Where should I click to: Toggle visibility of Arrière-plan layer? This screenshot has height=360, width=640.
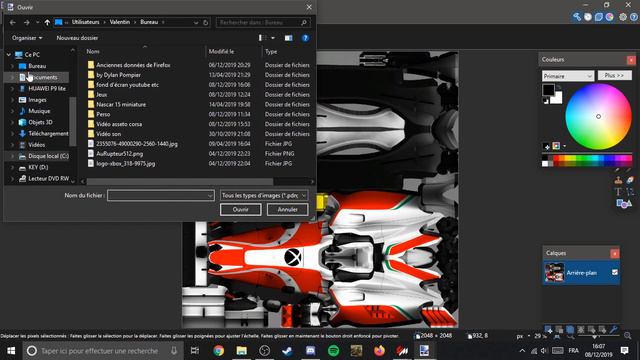(615, 272)
